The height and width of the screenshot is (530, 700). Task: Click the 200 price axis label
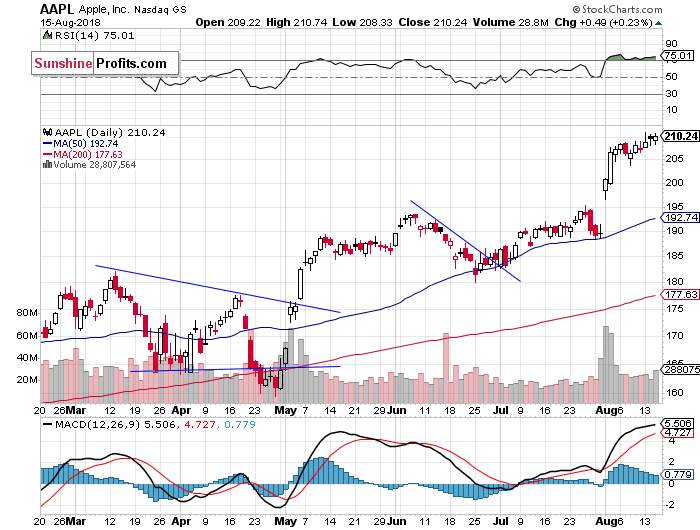tap(674, 183)
